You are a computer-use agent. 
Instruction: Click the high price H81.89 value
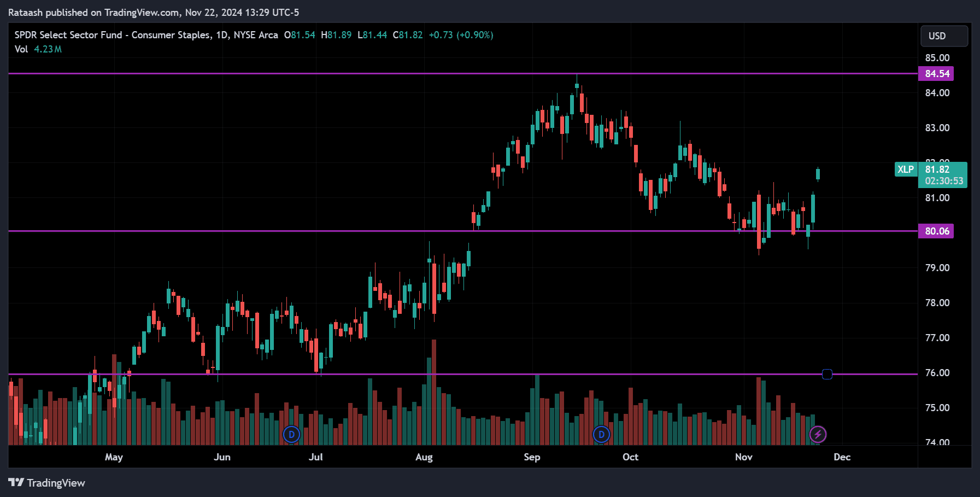[x=336, y=35]
